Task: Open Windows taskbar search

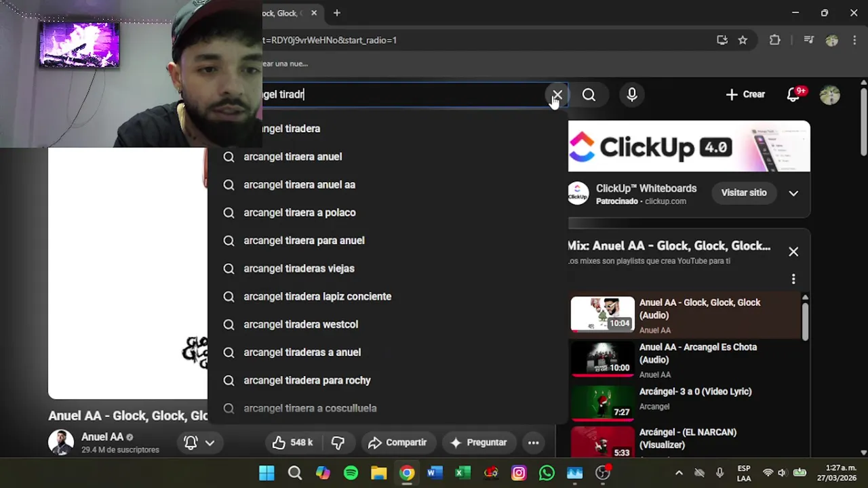Action: [295, 473]
